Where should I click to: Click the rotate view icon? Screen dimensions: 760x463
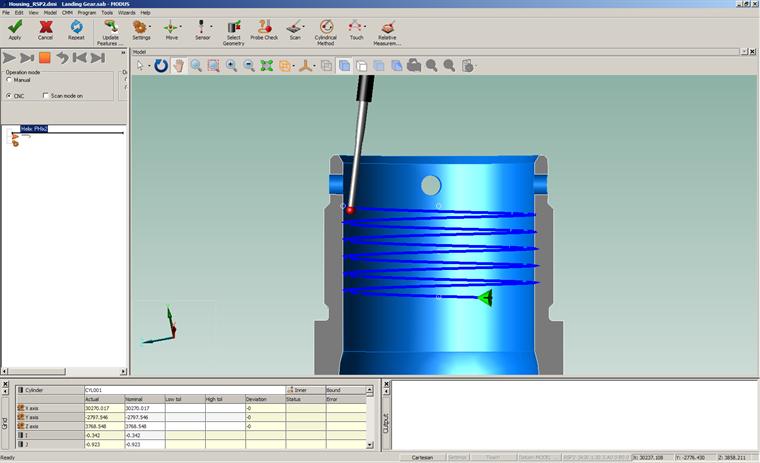click(161, 66)
